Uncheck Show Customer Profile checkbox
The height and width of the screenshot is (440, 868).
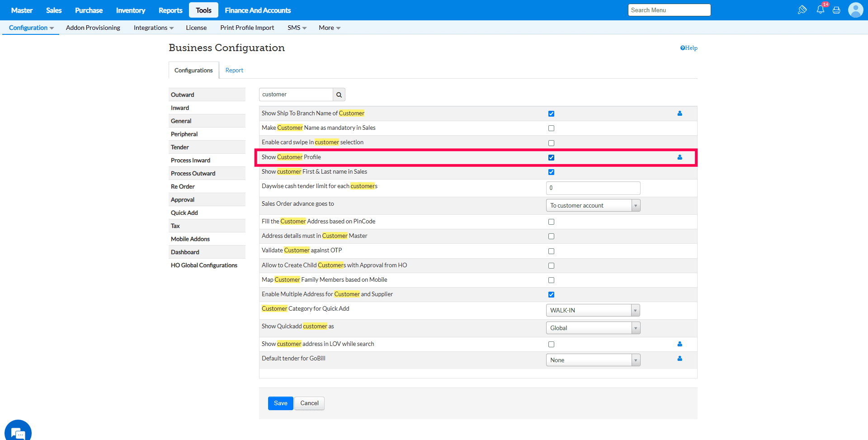point(551,158)
